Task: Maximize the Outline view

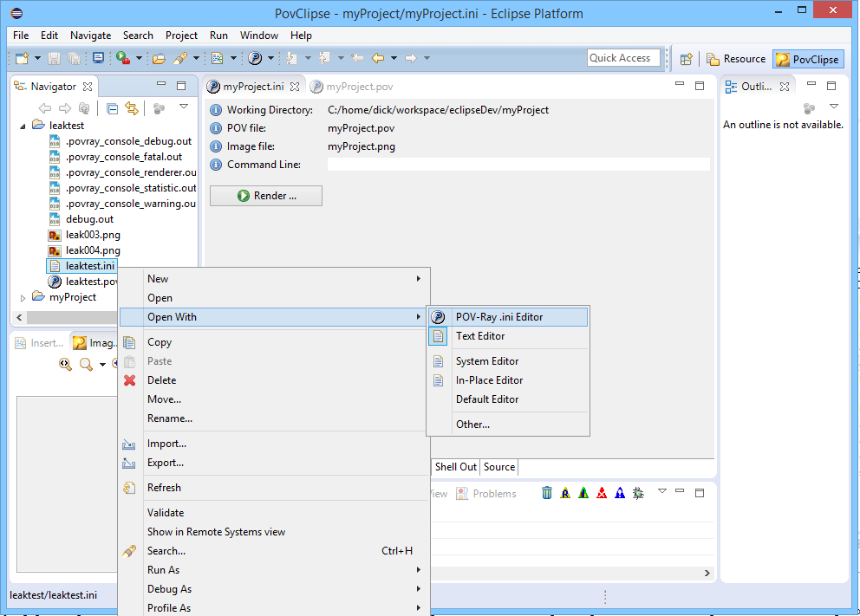Action: click(x=831, y=86)
